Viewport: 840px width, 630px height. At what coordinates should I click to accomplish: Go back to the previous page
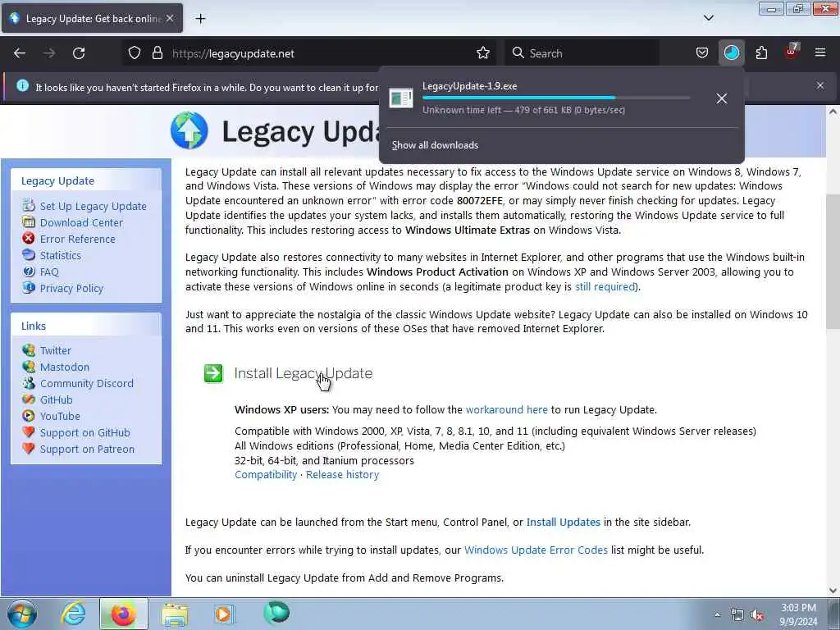click(20, 53)
